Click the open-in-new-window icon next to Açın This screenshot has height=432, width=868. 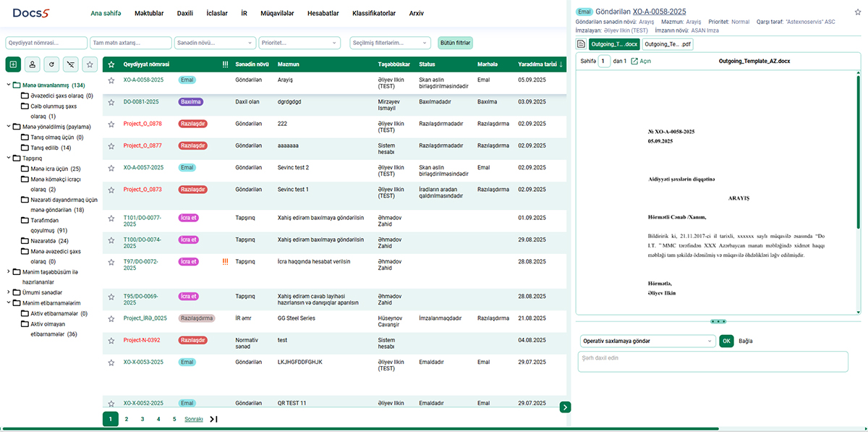tap(634, 62)
